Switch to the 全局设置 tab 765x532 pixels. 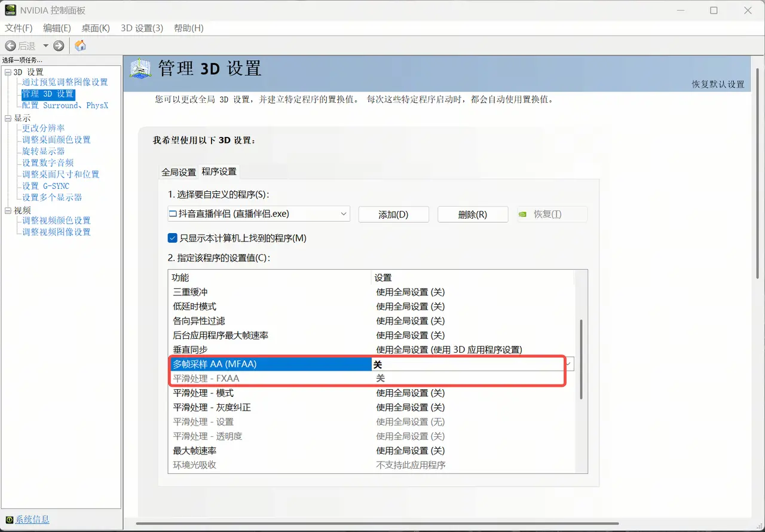tap(179, 172)
